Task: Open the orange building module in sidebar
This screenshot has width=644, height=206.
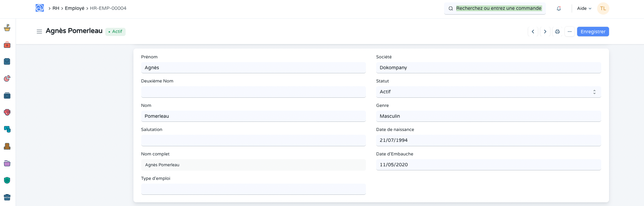Action: point(7,147)
